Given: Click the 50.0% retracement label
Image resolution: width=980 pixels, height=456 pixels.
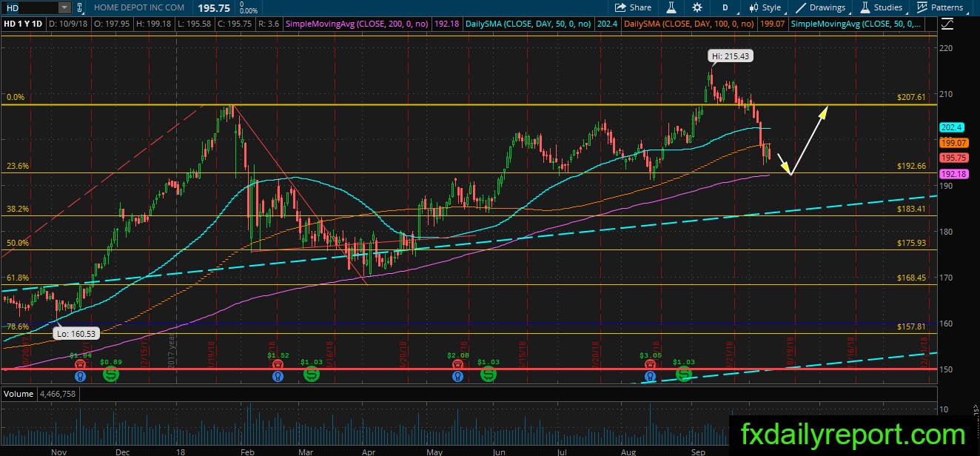Looking at the screenshot, I should 18,243.
